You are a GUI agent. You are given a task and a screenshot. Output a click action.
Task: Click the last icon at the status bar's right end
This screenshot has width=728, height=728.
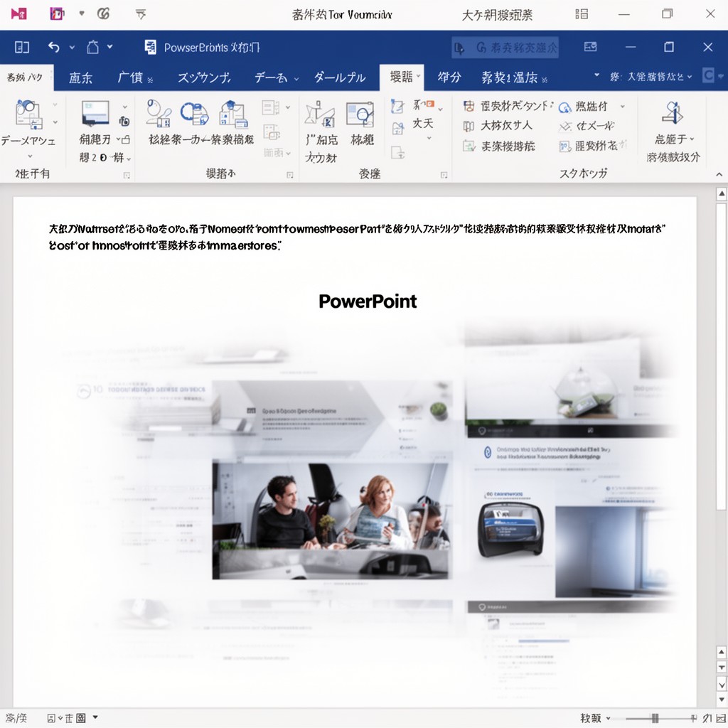click(x=721, y=718)
